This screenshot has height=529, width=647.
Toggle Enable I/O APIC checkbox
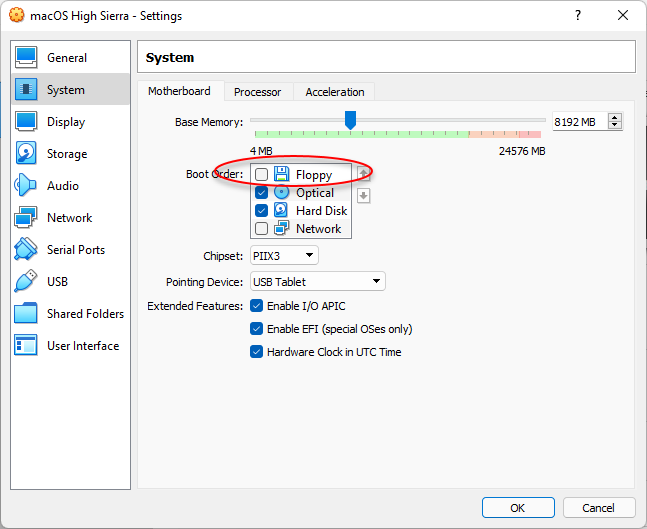coord(256,306)
